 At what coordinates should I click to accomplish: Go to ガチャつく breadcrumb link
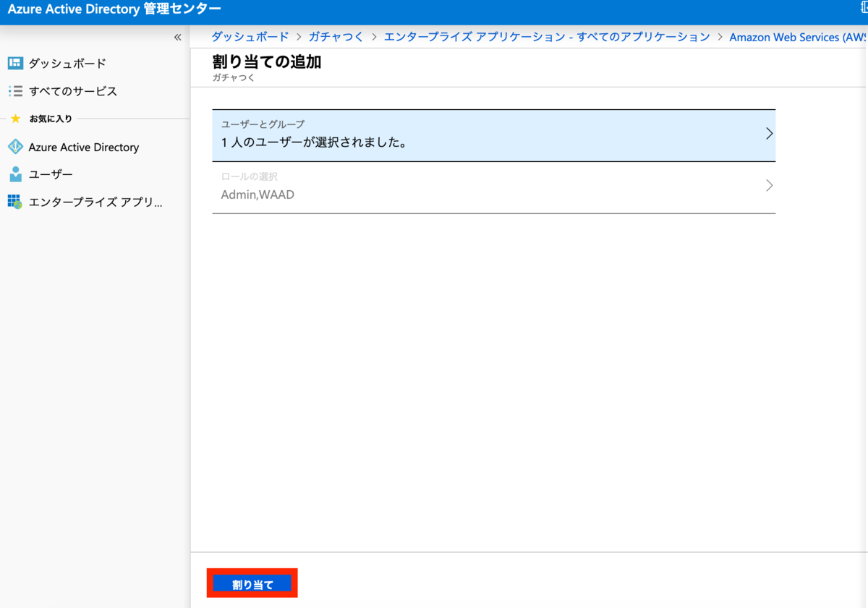[336, 37]
